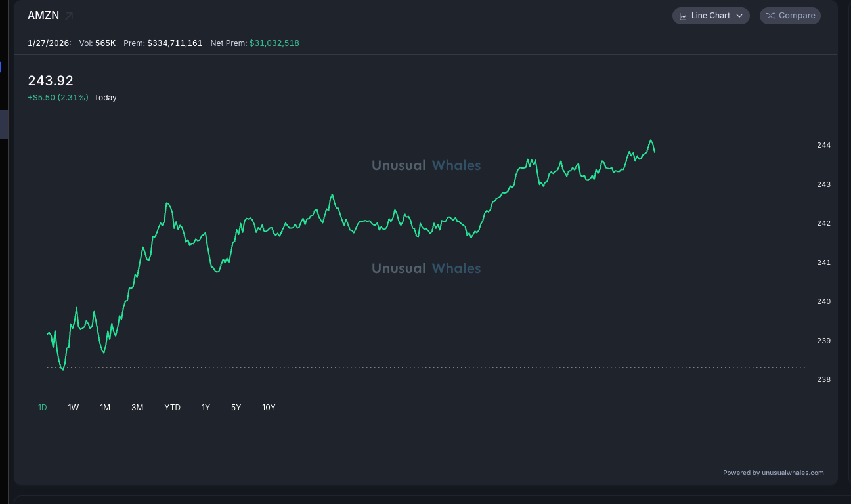
Task: Choose the 1M time range
Action: pyautogui.click(x=105, y=408)
